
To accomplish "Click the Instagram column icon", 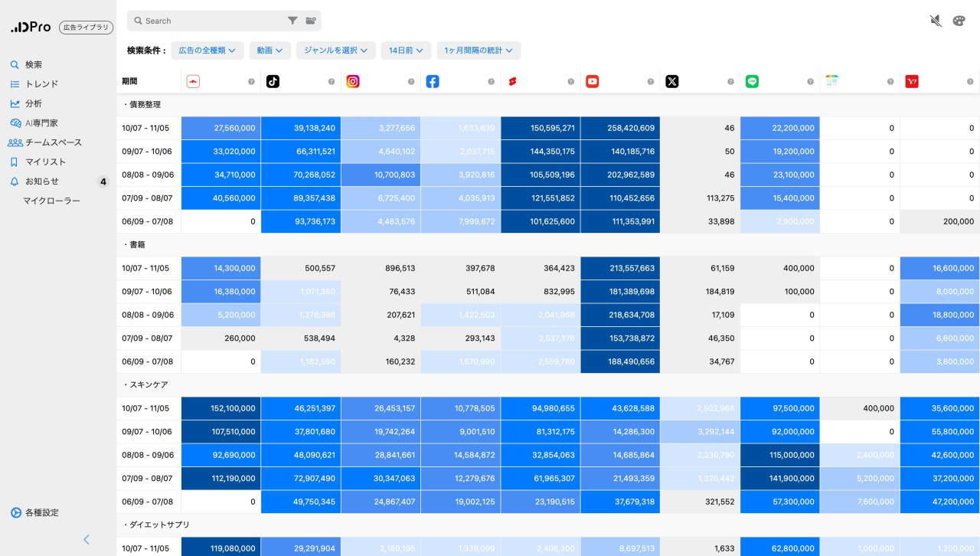I will point(353,81).
